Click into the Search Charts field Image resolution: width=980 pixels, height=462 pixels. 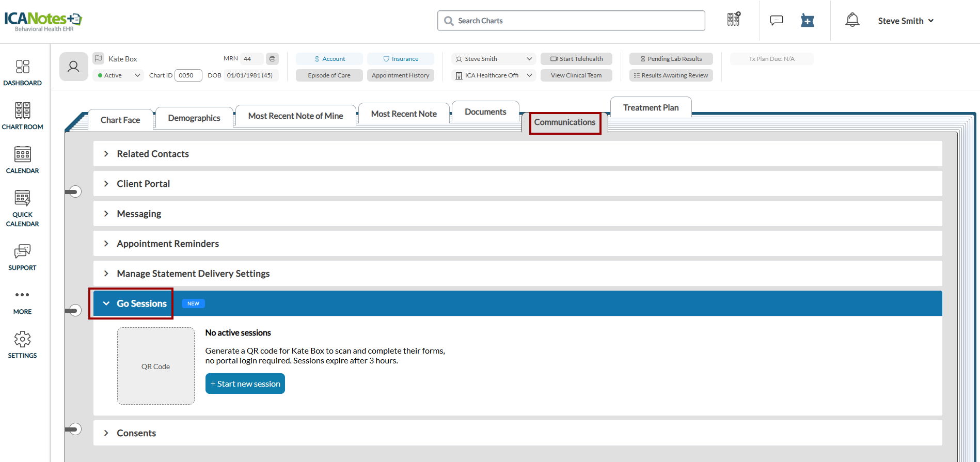[x=571, y=21]
